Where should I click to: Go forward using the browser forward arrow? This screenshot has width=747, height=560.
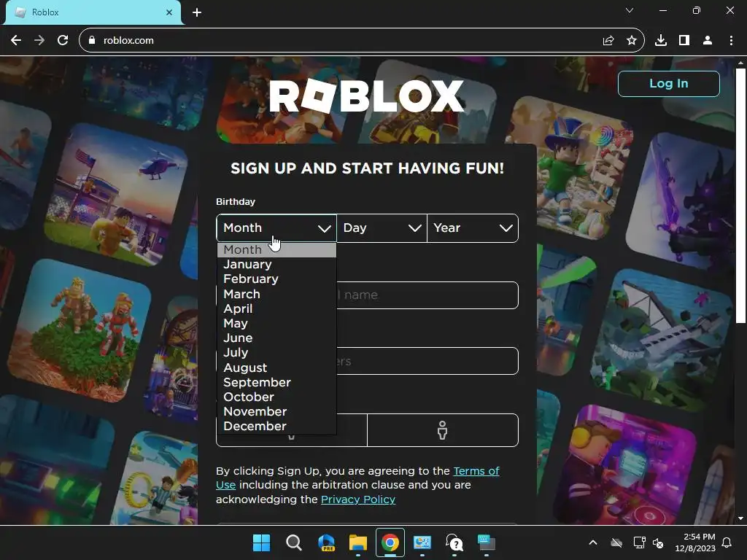39,41
